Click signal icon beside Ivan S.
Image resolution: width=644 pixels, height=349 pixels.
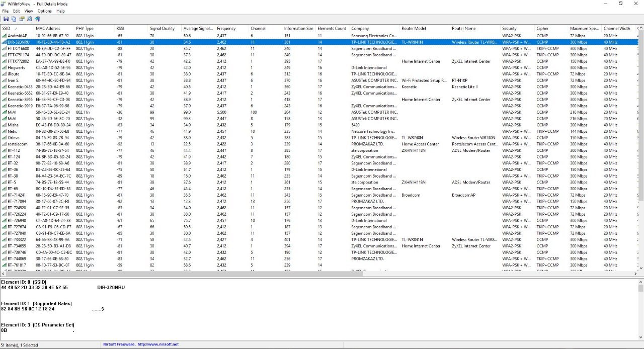pos(4,80)
